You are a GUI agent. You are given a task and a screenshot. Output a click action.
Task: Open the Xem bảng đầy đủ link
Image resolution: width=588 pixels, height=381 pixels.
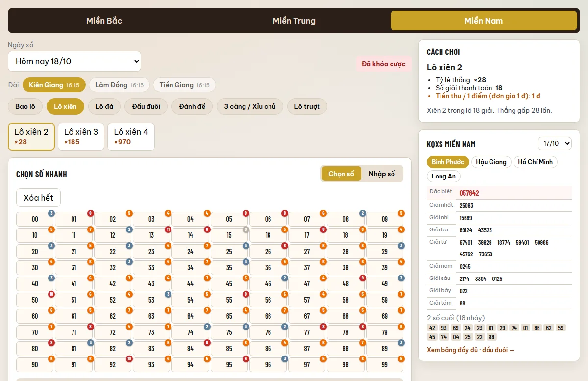pyautogui.click(x=471, y=350)
